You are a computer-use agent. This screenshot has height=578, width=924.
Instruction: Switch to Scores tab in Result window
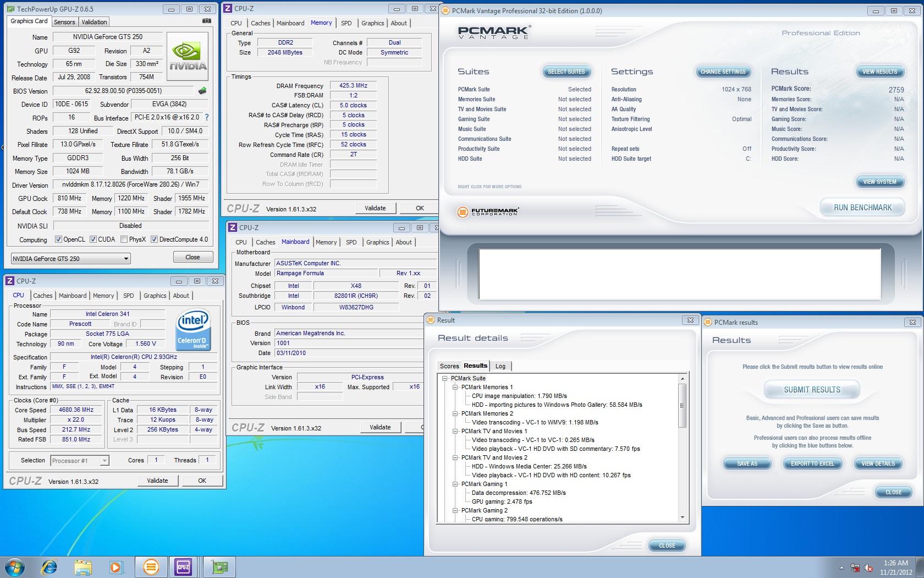tap(449, 366)
